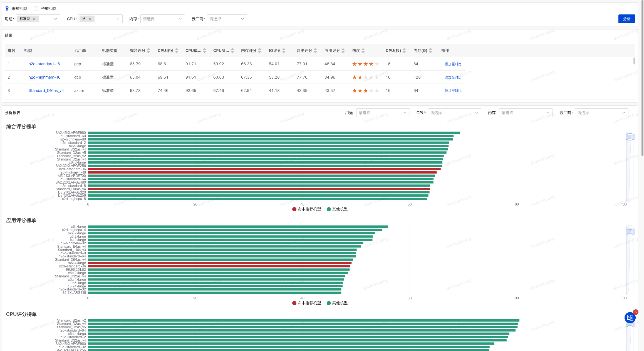Image resolution: width=644 pixels, height=351 pixels.
Task: Click the blue floating translate icon
Action: (x=630, y=318)
